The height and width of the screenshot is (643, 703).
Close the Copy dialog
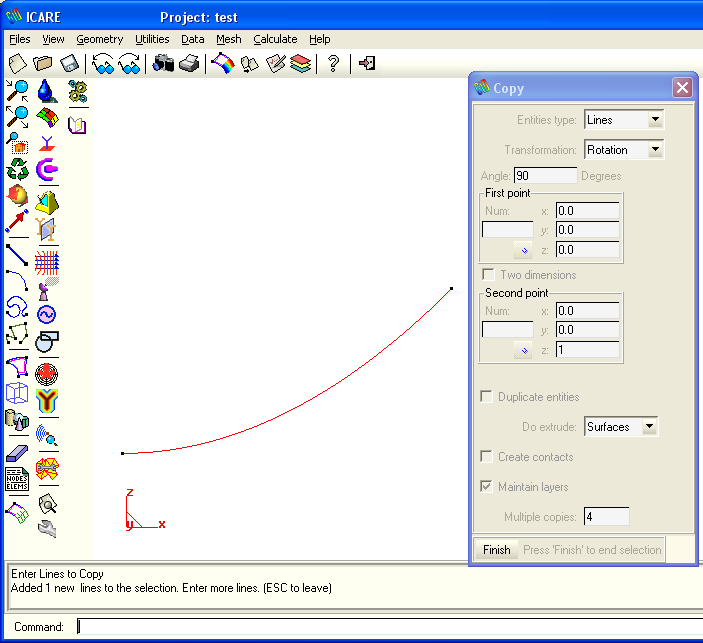click(x=682, y=87)
